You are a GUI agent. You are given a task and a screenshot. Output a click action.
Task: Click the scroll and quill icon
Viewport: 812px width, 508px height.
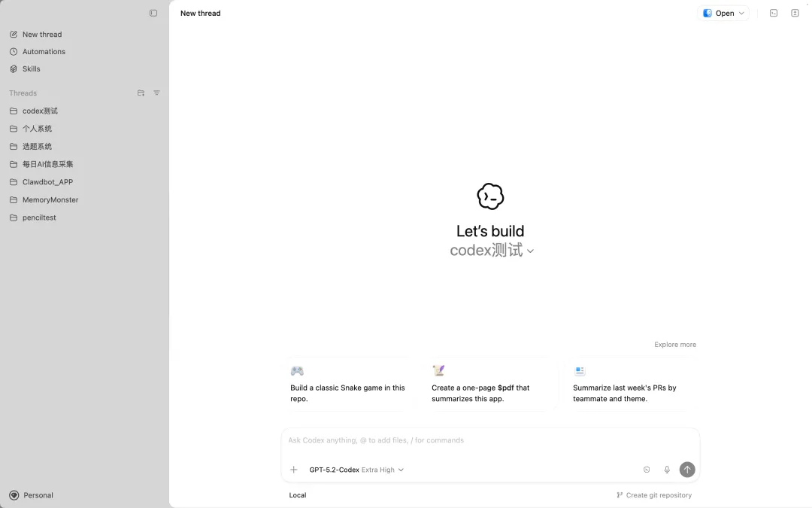(438, 370)
